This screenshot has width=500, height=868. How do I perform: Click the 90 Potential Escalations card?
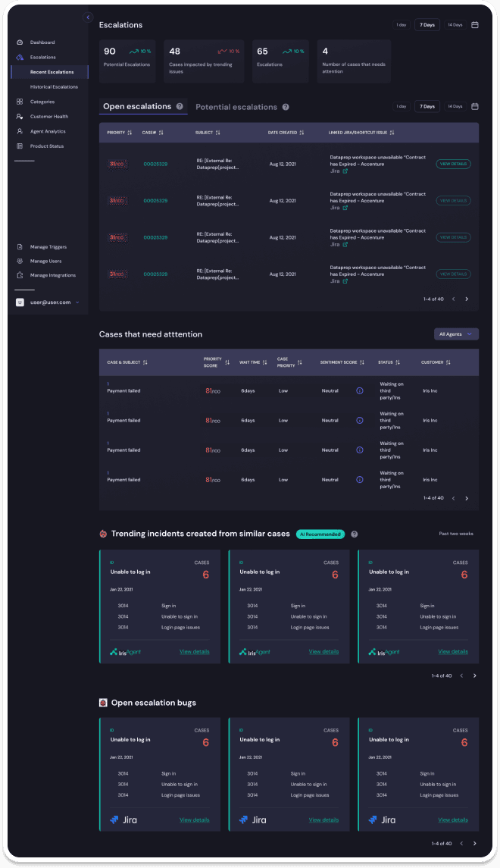pos(127,61)
